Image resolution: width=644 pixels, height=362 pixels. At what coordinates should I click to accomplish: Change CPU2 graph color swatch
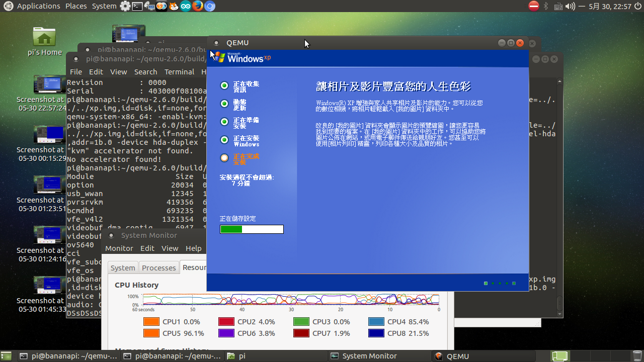(226, 322)
